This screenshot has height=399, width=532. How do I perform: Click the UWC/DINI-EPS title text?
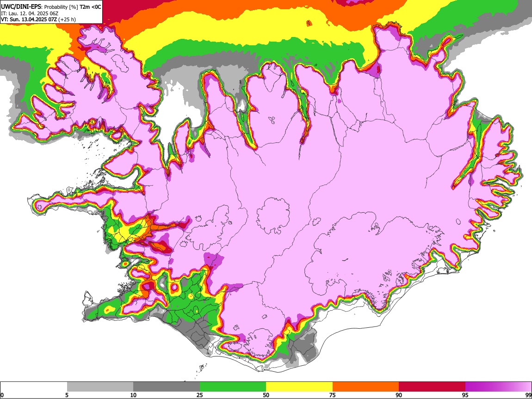click(x=21, y=6)
